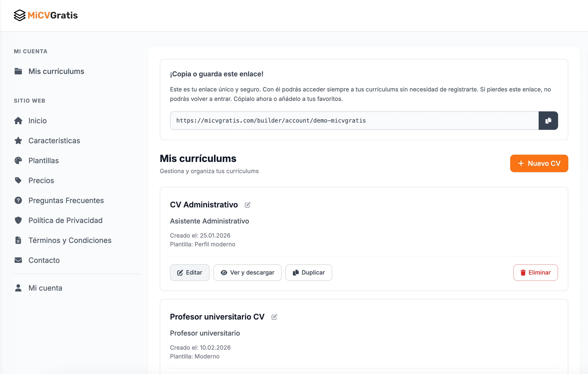The width and height of the screenshot is (588, 374).
Task: Open Términos y Condiciones page
Action: [70, 240]
